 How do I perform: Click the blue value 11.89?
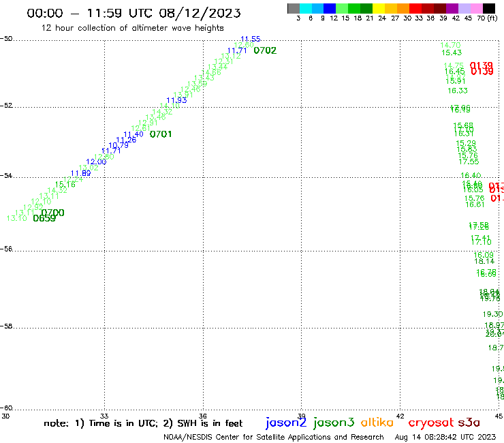point(80,173)
